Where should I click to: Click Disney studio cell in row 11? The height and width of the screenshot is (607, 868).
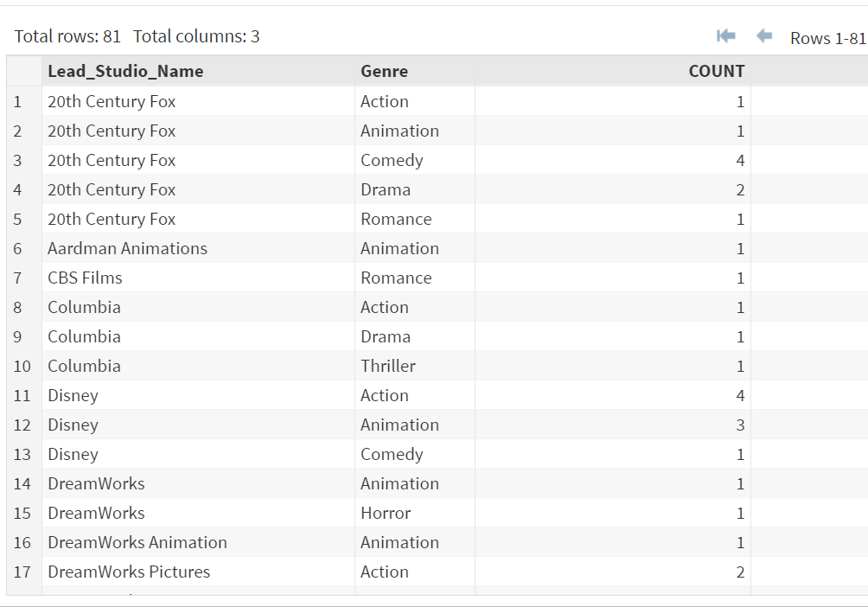(x=73, y=396)
